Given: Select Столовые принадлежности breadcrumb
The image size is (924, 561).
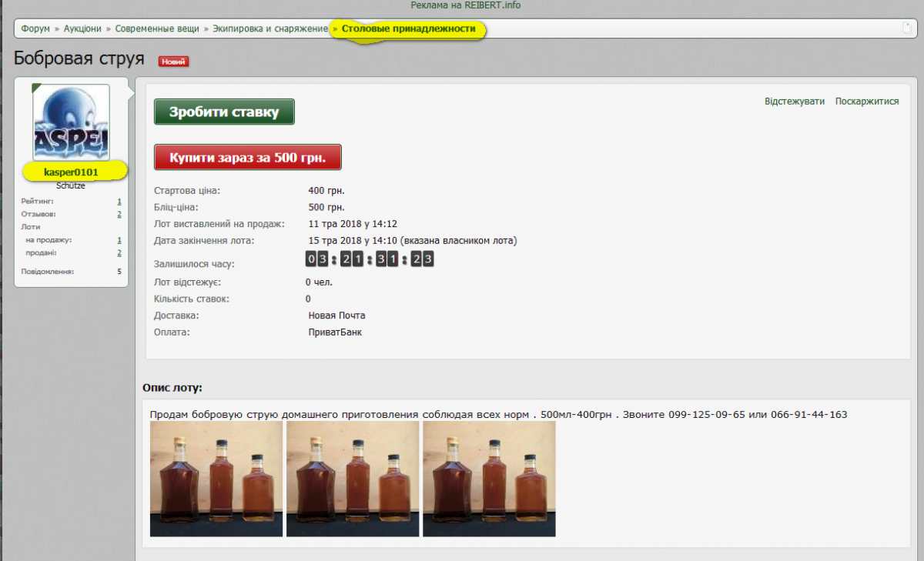Looking at the screenshot, I should click(413, 28).
